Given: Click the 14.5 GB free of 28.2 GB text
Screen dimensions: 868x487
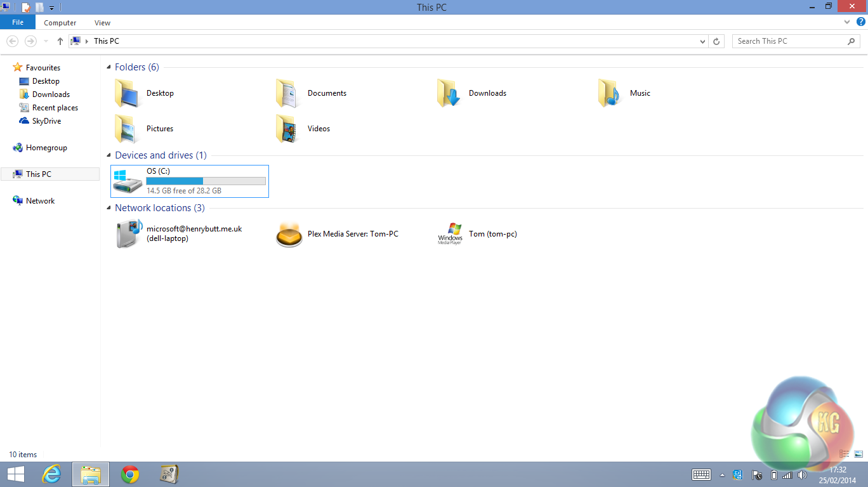Looking at the screenshot, I should [184, 191].
